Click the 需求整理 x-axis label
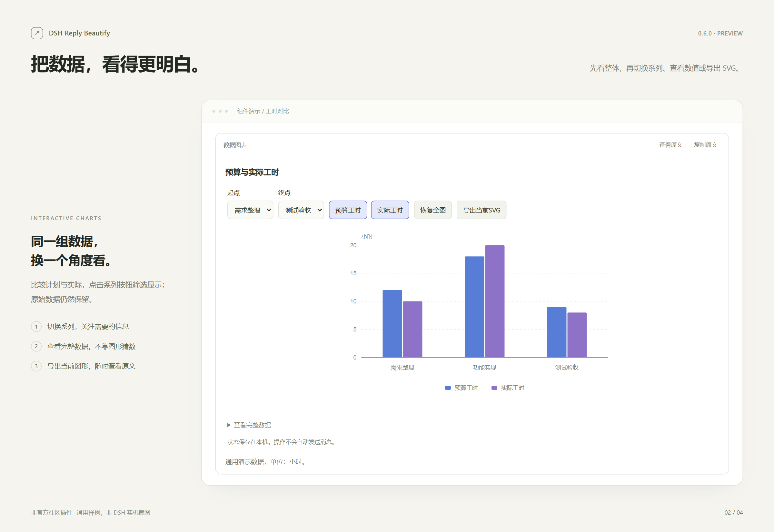The width and height of the screenshot is (774, 532). point(402,367)
